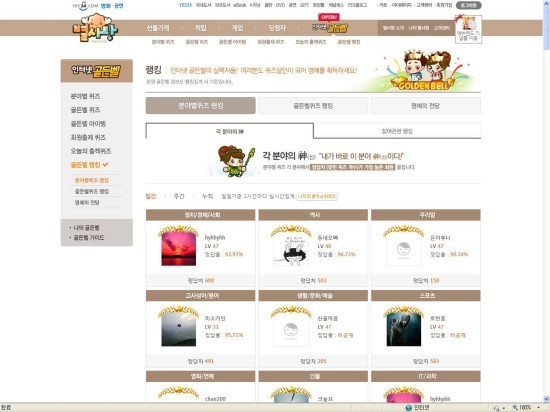
Task: Click the 별사탕 site logo
Action: click(95, 28)
